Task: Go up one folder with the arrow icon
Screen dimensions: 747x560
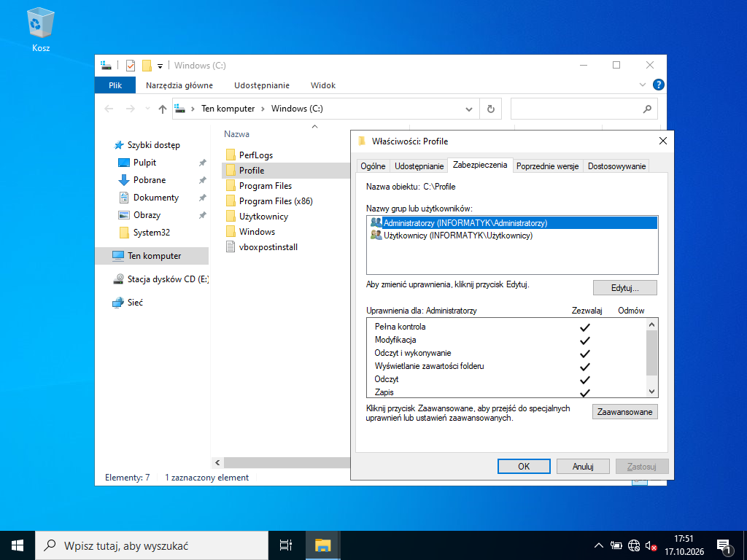Action: click(163, 109)
